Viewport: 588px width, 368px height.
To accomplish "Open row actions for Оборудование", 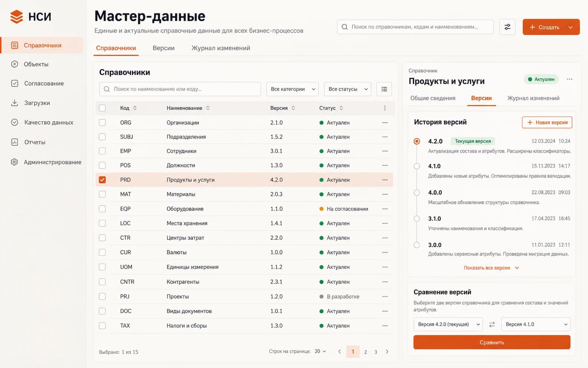I will click(x=385, y=209).
